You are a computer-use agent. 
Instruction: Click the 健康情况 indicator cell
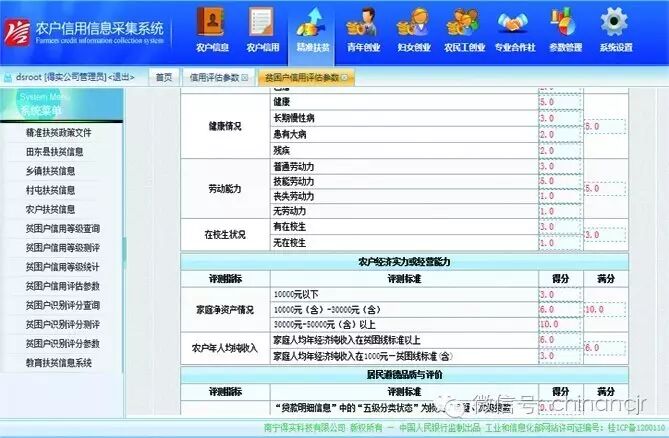coord(225,126)
